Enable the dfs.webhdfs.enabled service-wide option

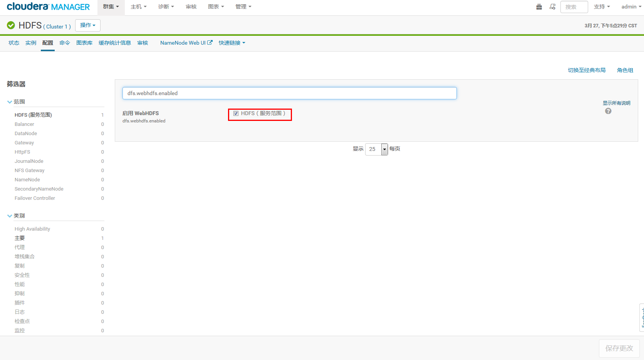click(x=236, y=113)
